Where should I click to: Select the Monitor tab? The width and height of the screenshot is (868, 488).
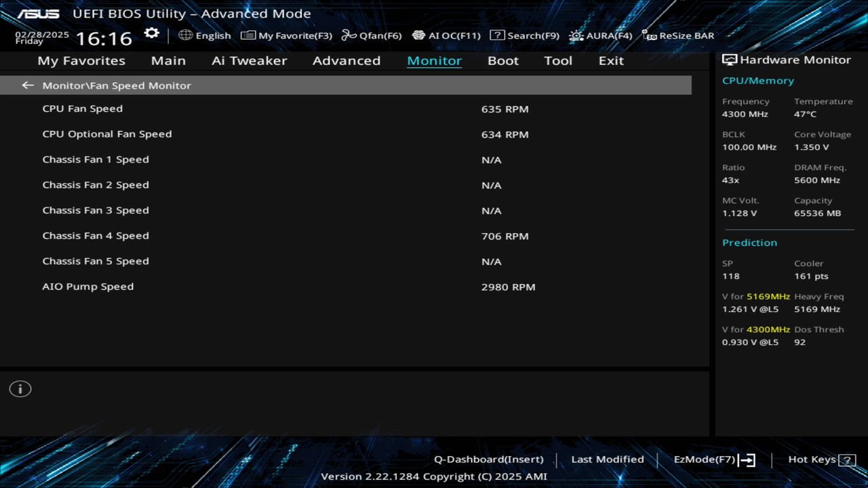(434, 60)
